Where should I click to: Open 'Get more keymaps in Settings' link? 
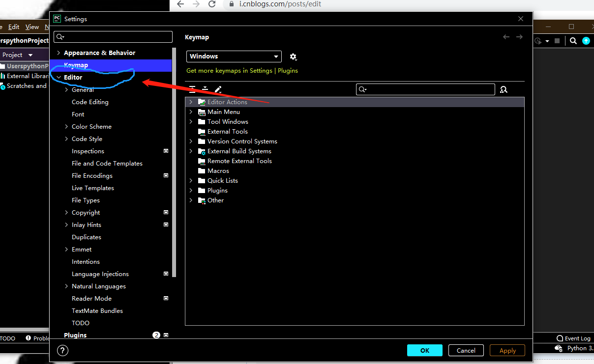tap(229, 70)
